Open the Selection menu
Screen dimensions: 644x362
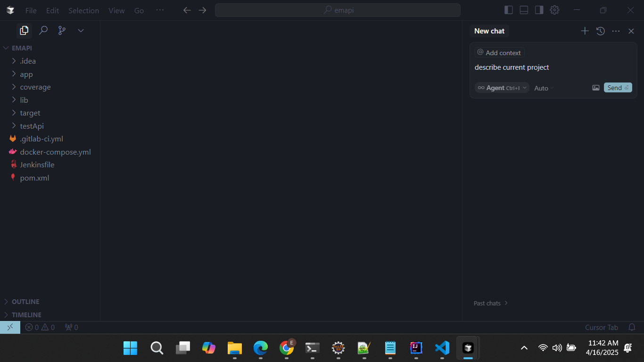(x=83, y=10)
